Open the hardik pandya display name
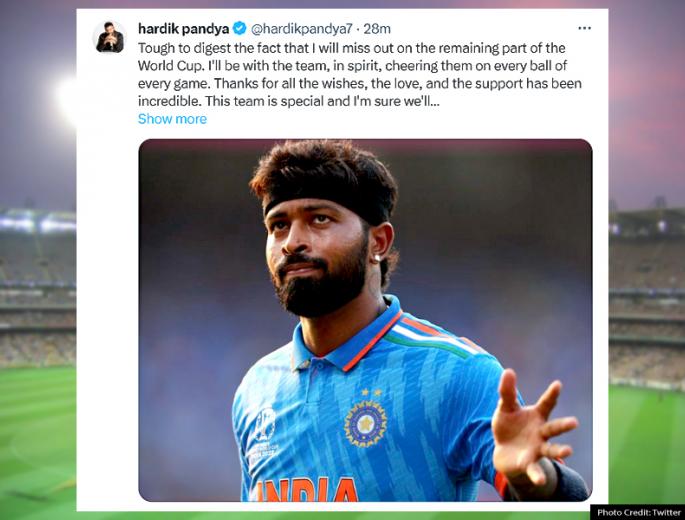685x520 pixels. click(x=183, y=29)
